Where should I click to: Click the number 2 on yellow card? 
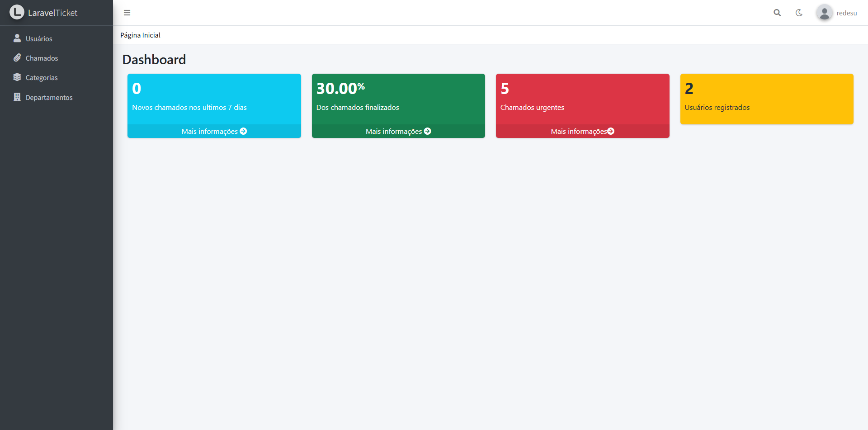(x=689, y=89)
